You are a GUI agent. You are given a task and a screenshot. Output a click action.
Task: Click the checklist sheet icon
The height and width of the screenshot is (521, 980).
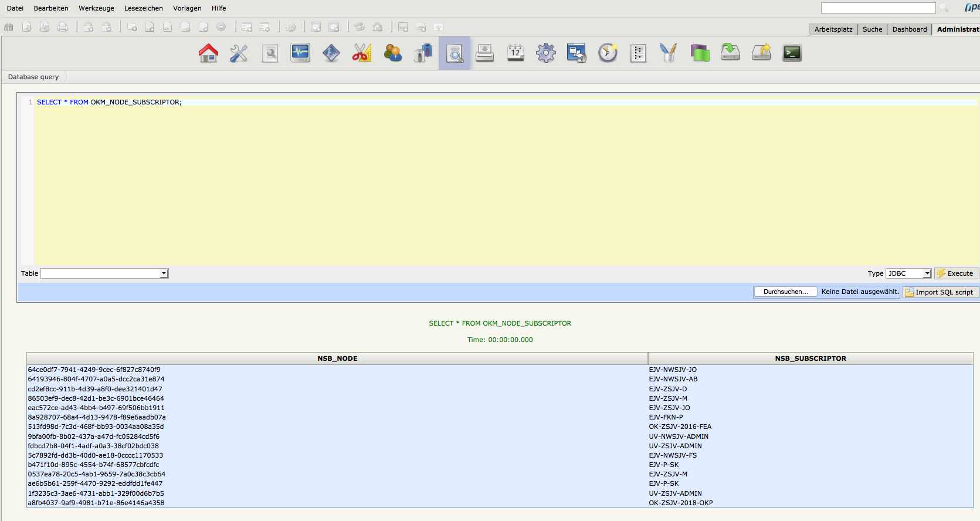click(638, 53)
